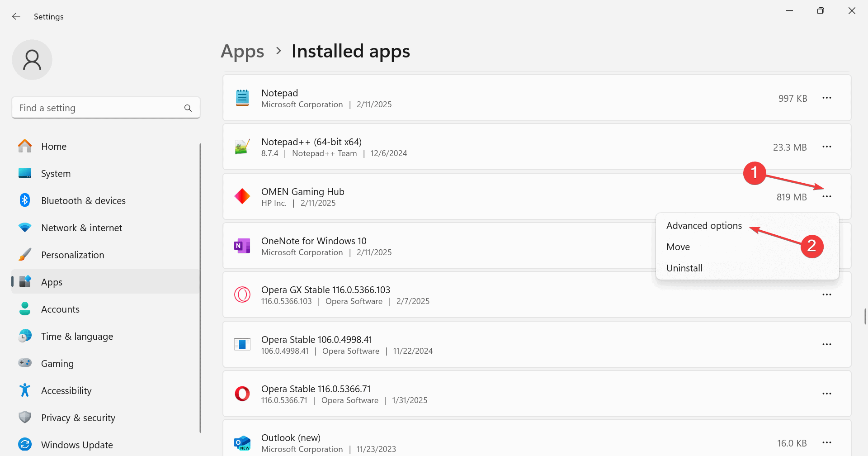This screenshot has width=868, height=456.
Task: Focus the Find a setting search field
Action: 106,108
